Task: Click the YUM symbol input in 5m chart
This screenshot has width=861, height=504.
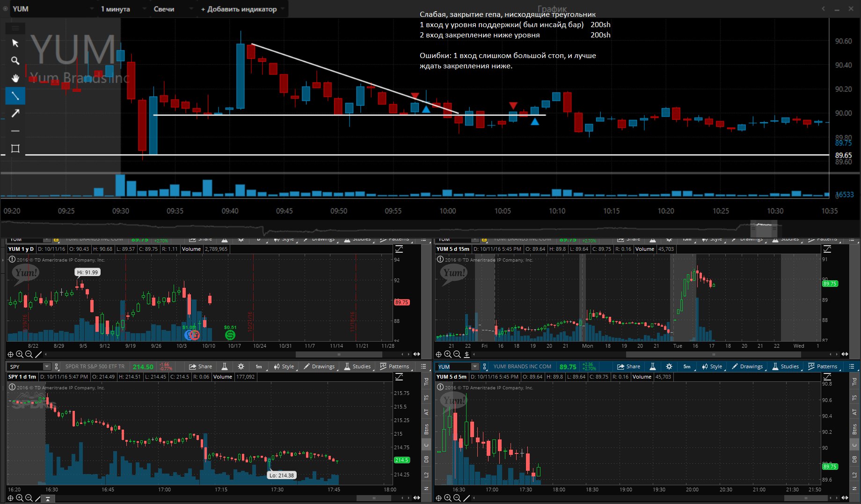Action: point(453,366)
